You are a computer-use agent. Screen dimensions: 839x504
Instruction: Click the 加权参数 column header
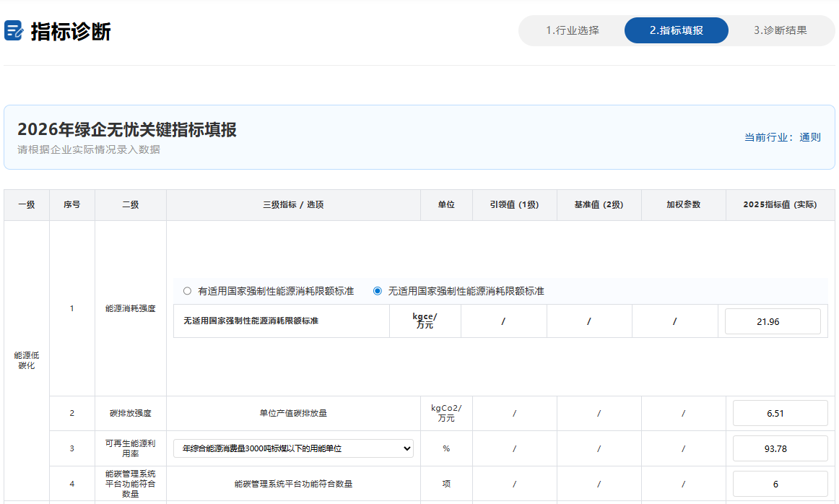[683, 205]
